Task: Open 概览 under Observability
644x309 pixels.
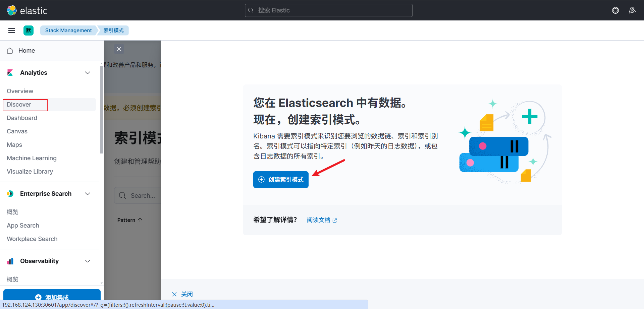Action: click(13, 280)
